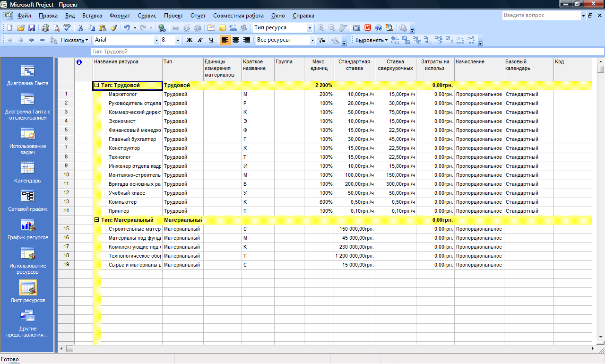Open the font size 8 dropdown
Viewport: 605px width, 364px height.
178,40
